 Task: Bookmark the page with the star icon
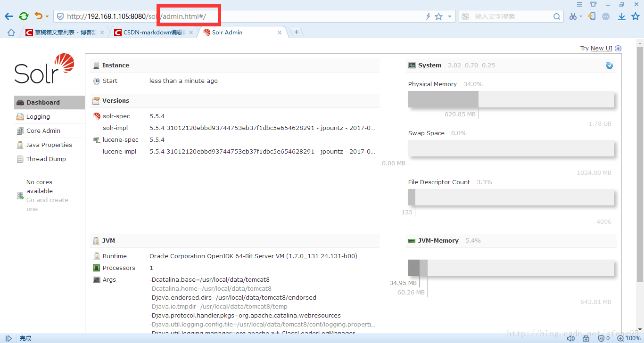pyautogui.click(x=439, y=16)
